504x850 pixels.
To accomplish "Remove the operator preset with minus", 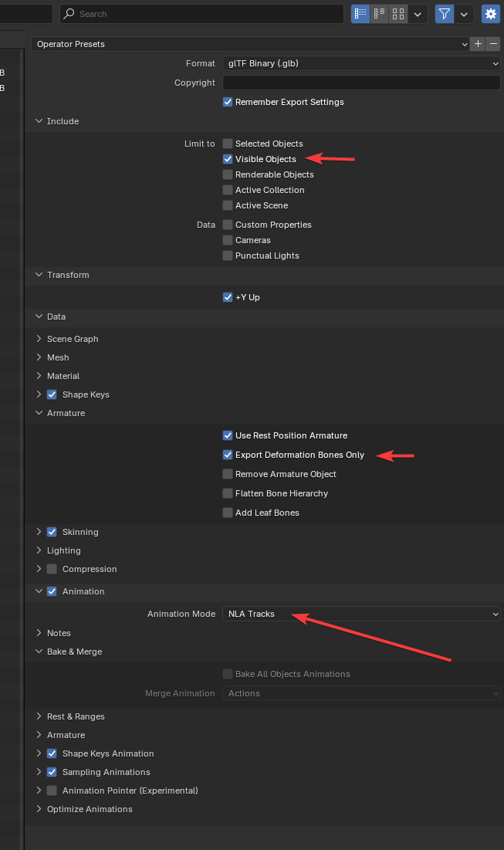I will [494, 44].
